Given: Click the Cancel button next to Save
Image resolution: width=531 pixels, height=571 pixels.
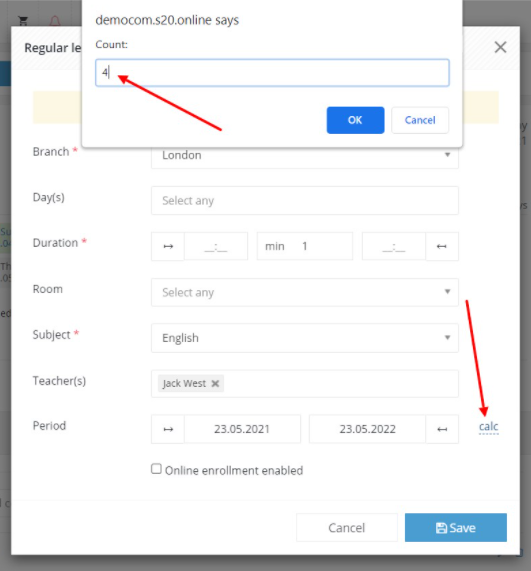Looking at the screenshot, I should pos(347,528).
